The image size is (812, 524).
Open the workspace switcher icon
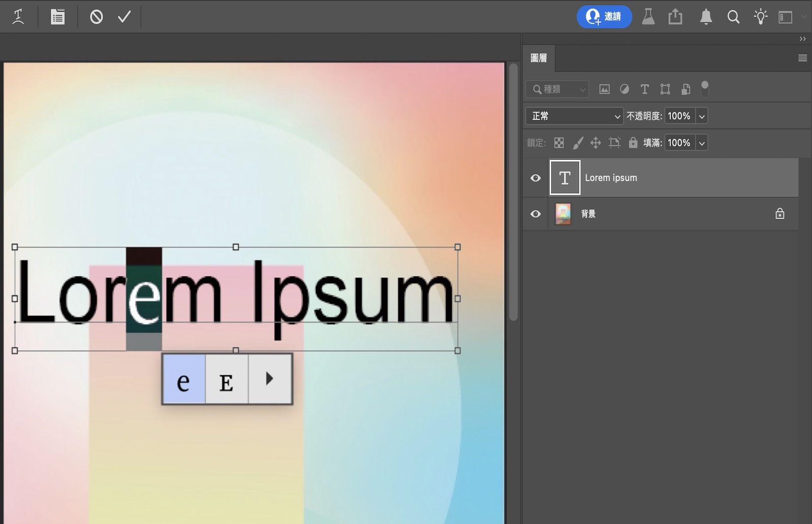(785, 17)
